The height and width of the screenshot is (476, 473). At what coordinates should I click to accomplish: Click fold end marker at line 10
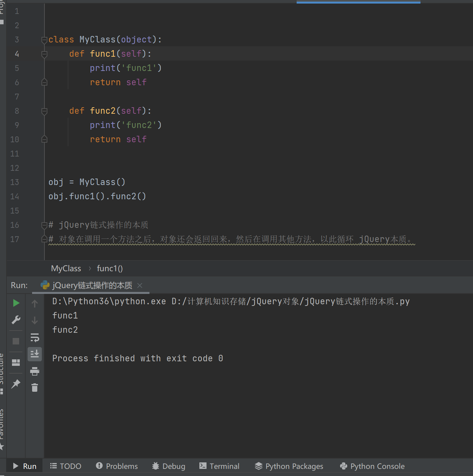pos(44,139)
